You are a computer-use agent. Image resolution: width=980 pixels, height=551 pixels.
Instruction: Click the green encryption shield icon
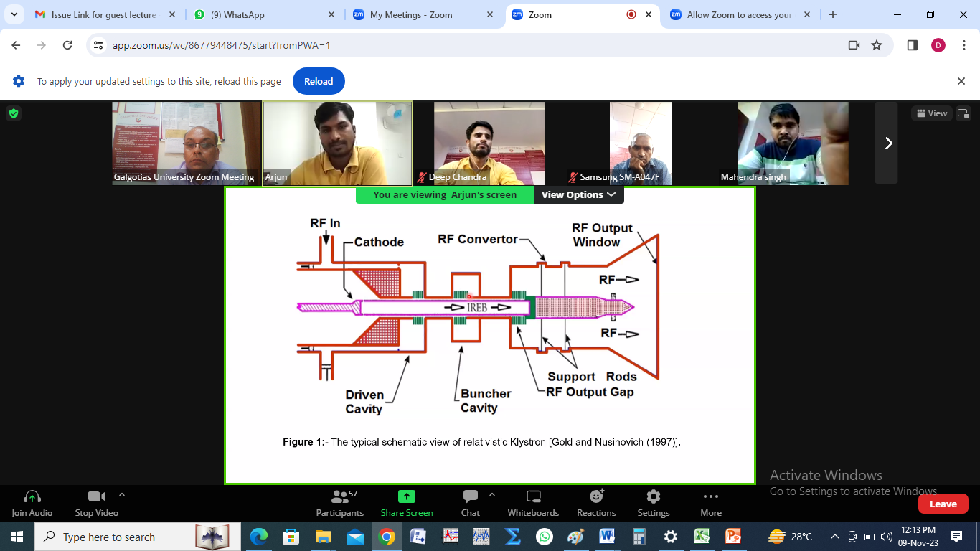coord(14,113)
